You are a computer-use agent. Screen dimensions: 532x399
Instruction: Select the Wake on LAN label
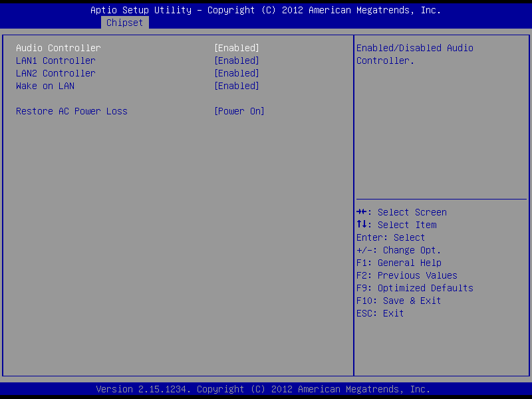(45, 86)
